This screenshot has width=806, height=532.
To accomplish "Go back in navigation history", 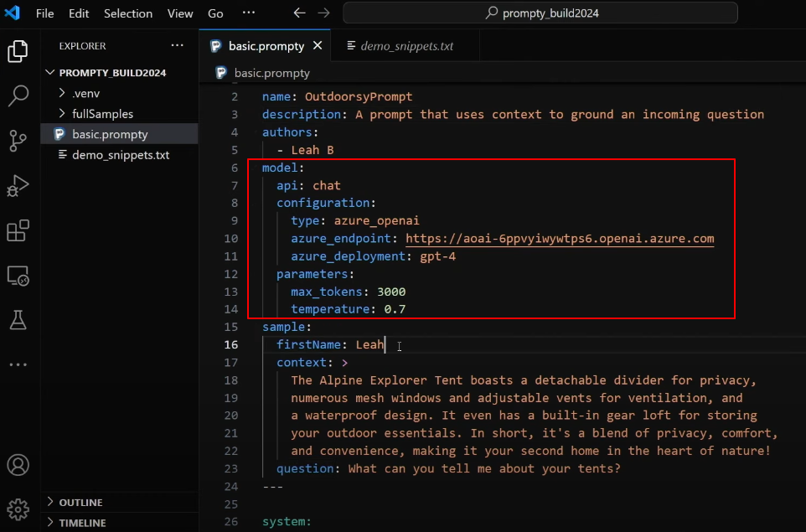I will click(299, 13).
